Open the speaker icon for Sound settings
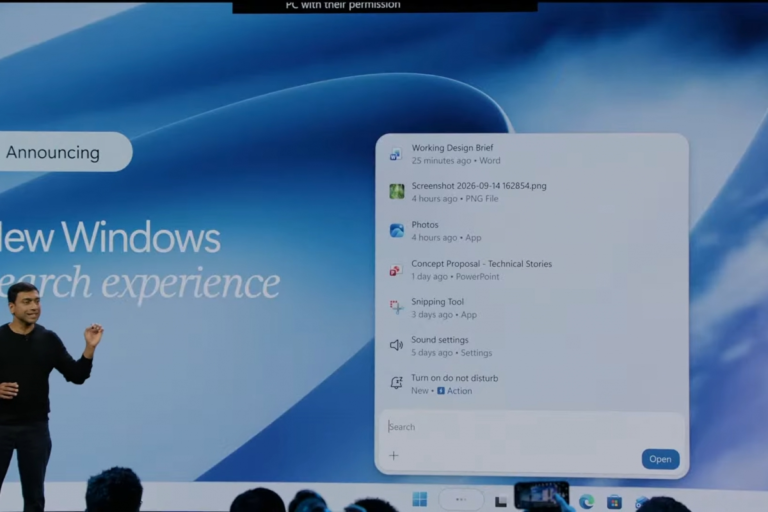Screen dimensions: 768x512 point(396,345)
